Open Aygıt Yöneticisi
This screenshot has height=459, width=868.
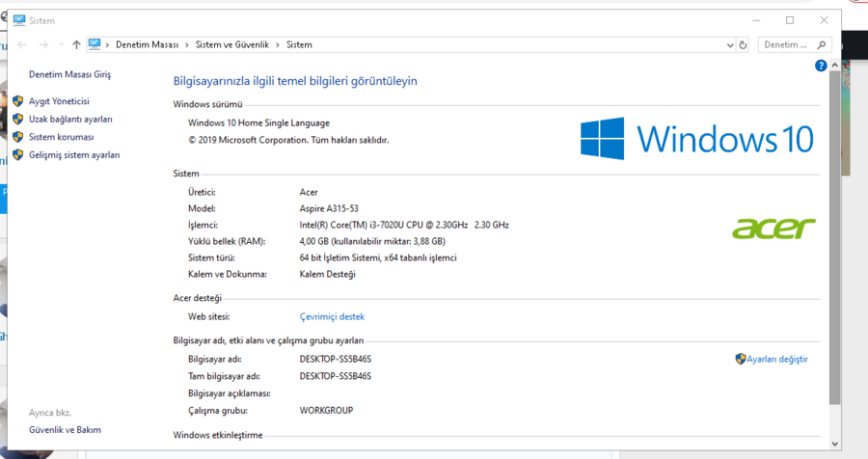(x=59, y=101)
